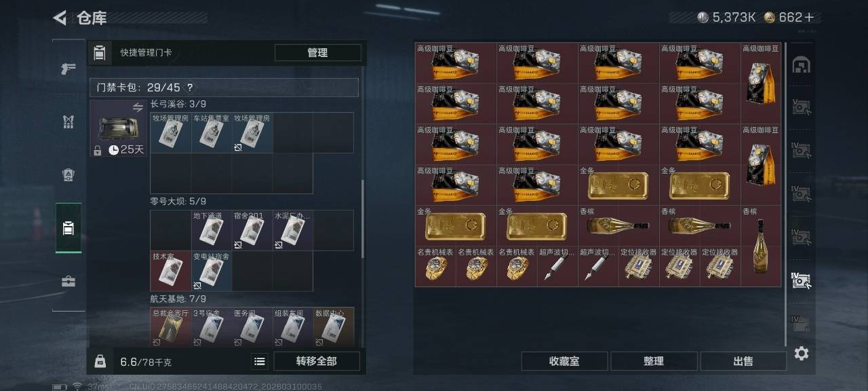Open the weapons category pistol icon
868x391 pixels.
click(68, 69)
